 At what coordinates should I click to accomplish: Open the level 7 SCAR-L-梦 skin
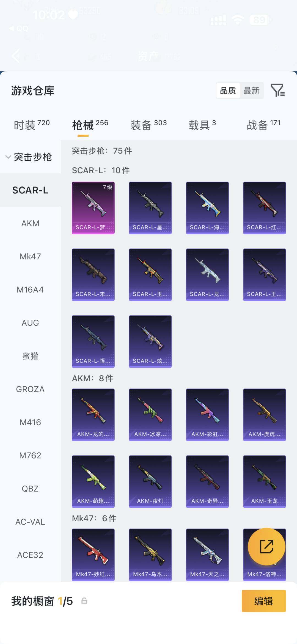93,208
